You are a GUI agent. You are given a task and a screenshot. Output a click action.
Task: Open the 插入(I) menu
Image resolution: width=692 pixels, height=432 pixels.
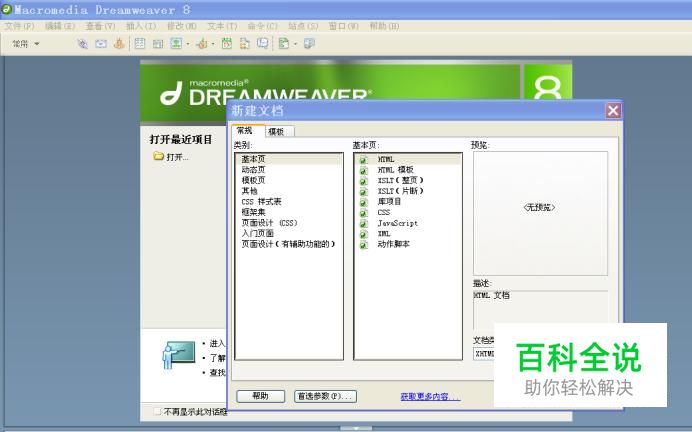point(141,26)
